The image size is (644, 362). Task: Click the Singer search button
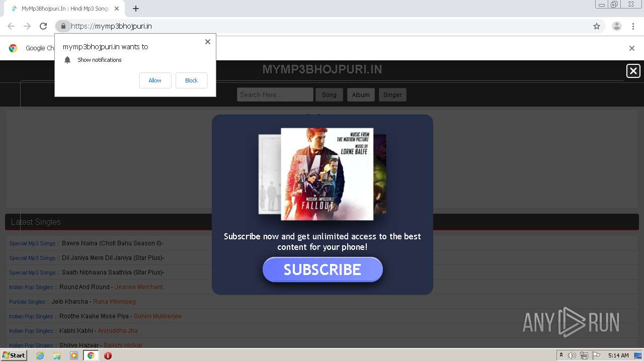(392, 95)
